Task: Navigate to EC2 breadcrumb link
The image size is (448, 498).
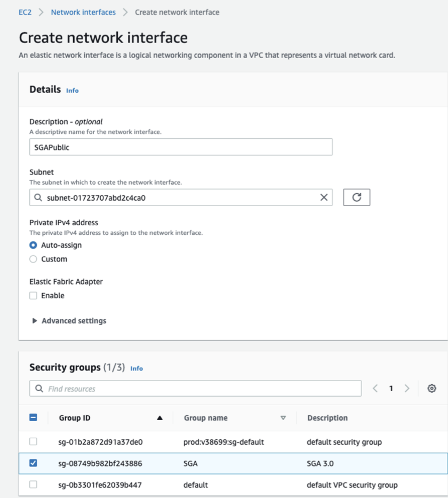Action: click(x=25, y=12)
